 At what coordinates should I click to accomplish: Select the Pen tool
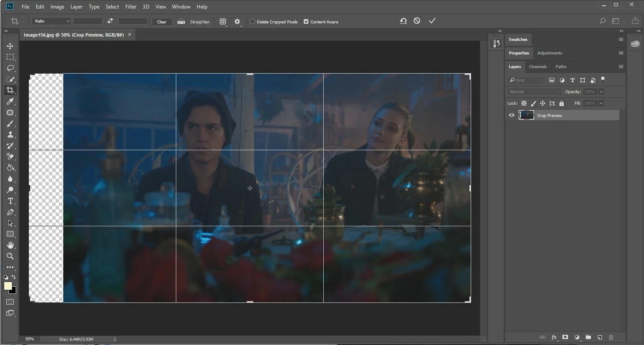point(10,212)
